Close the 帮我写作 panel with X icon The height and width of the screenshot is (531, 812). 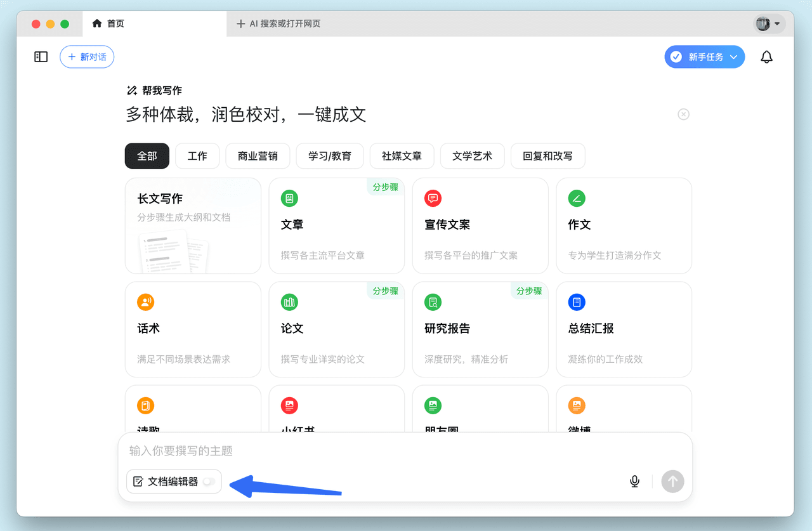pyautogui.click(x=683, y=114)
